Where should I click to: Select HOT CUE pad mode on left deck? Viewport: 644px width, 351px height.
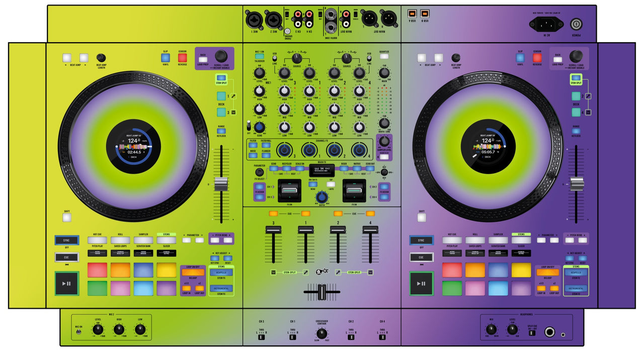(x=97, y=240)
